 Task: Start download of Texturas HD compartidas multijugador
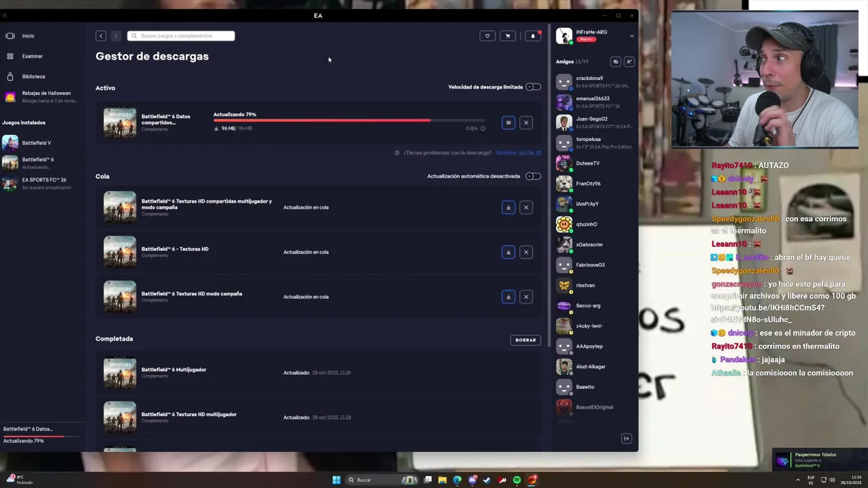coord(509,207)
